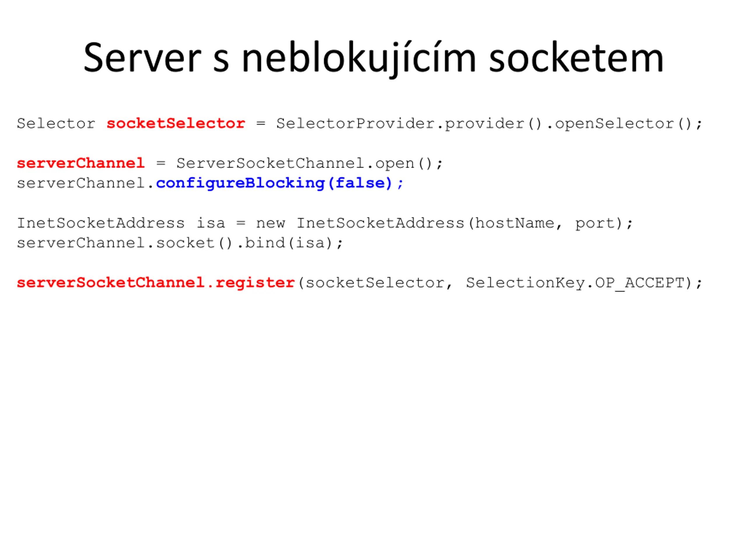Click "ServerSocketChannel.open();" text
The image size is (747, 560).
pyautogui.click(x=309, y=164)
